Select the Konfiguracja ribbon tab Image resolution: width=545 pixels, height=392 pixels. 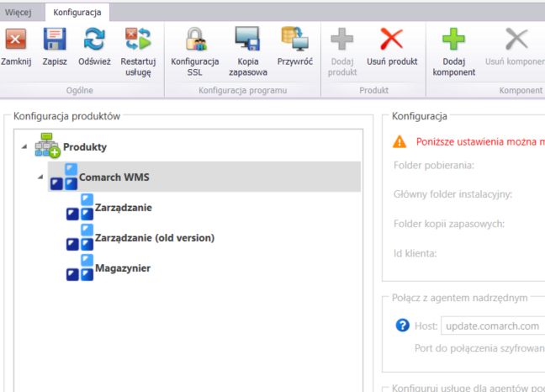click(x=77, y=13)
